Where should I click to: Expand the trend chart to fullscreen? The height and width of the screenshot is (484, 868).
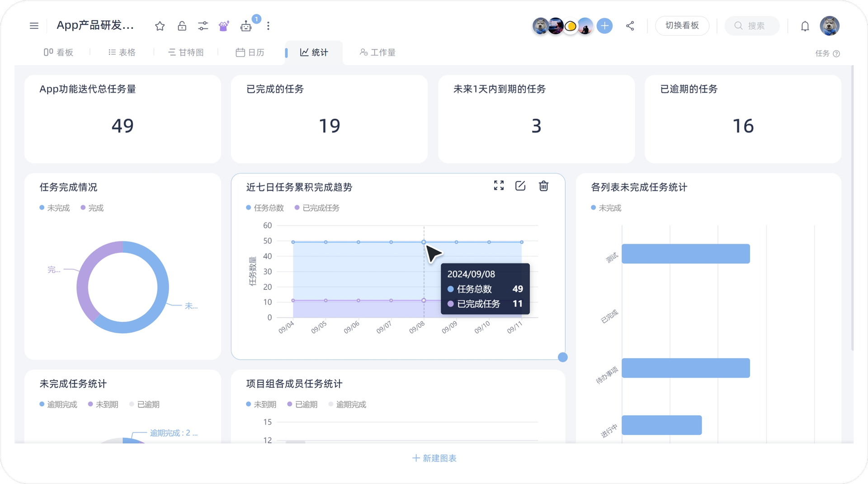(x=499, y=186)
